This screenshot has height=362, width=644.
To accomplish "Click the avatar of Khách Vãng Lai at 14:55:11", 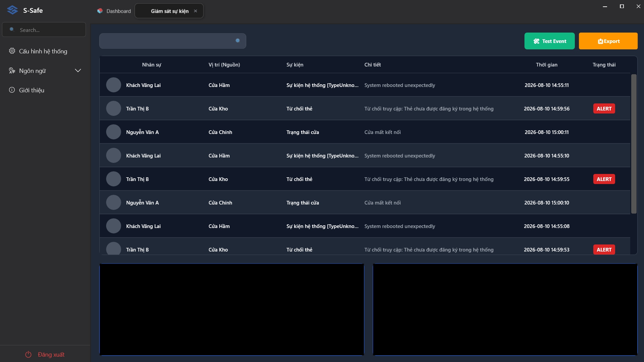I will click(x=113, y=85).
